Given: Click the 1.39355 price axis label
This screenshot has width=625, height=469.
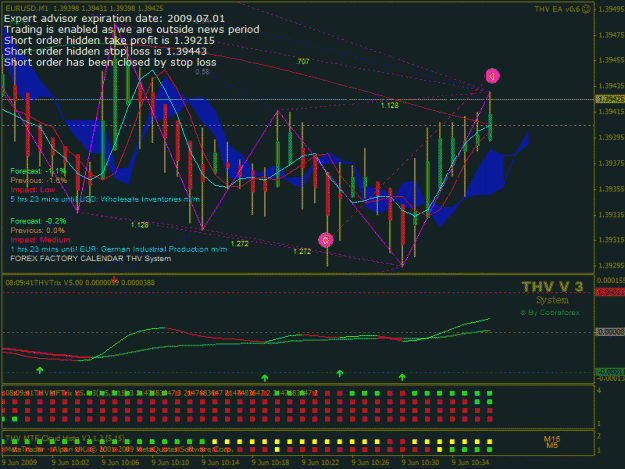Looking at the screenshot, I should [611, 188].
